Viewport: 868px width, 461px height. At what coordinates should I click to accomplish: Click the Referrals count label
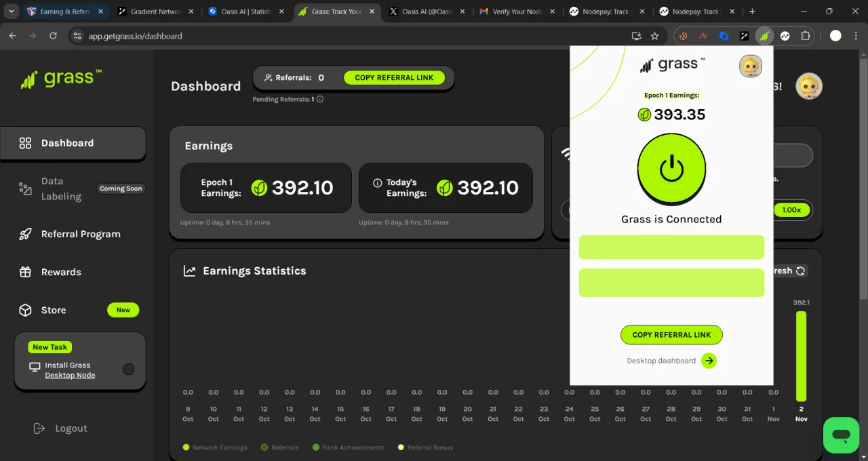[294, 77]
